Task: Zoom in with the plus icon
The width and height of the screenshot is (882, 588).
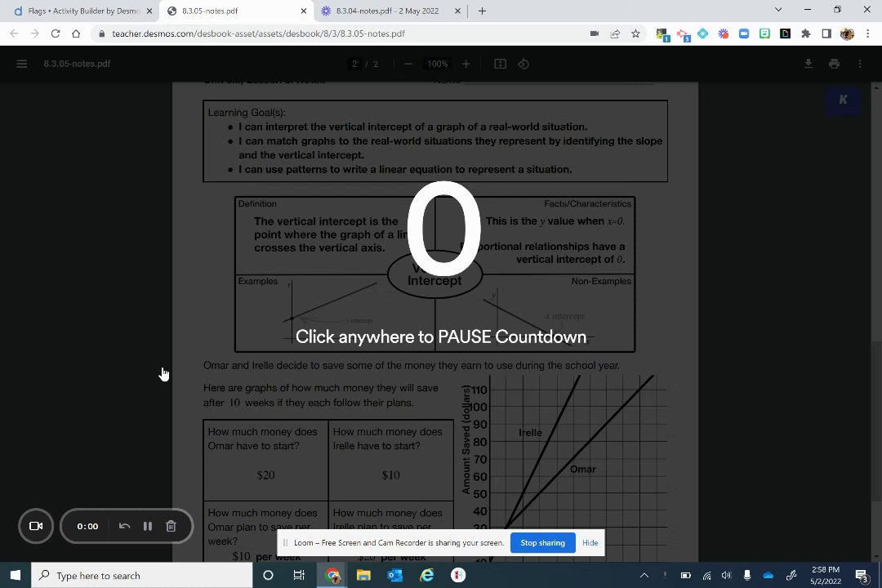Action: pyautogui.click(x=465, y=64)
